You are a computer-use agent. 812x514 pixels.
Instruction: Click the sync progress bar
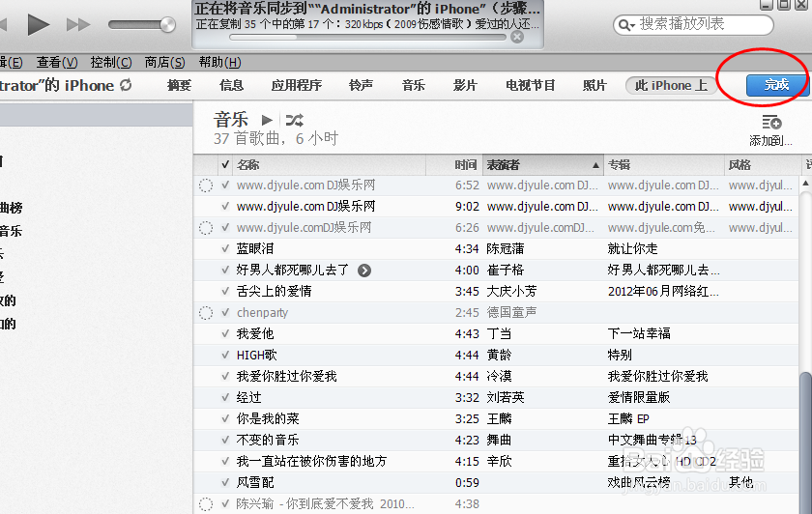pyautogui.click(x=367, y=37)
